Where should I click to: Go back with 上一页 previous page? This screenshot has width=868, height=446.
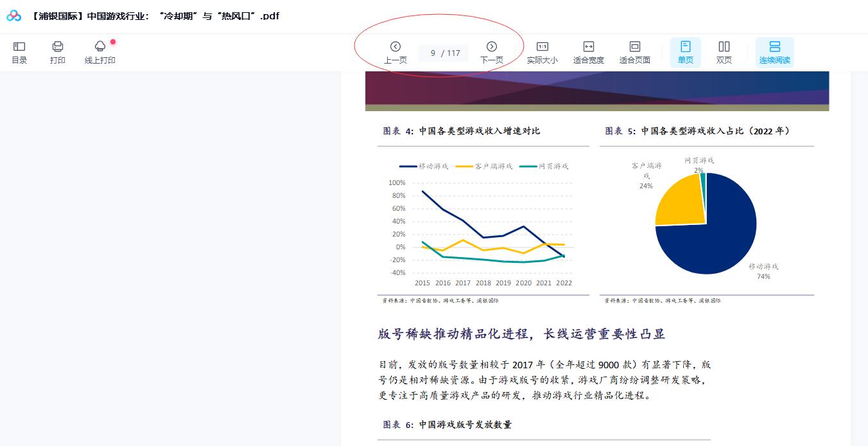(x=395, y=51)
